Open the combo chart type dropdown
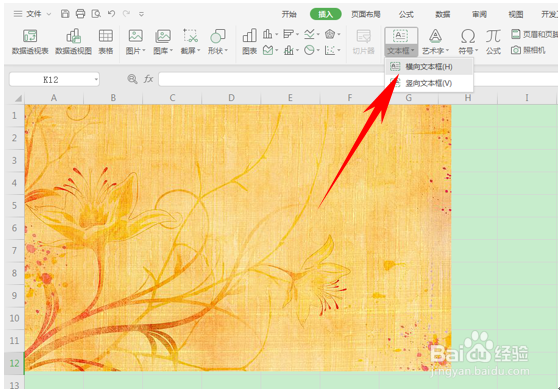 pos(291,50)
